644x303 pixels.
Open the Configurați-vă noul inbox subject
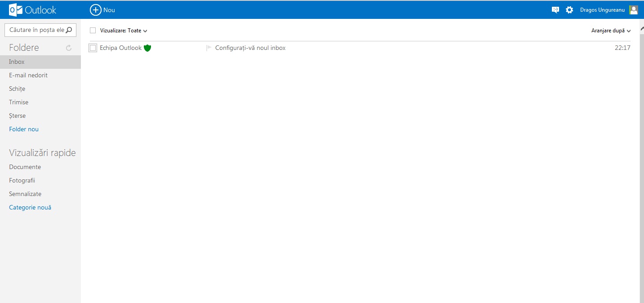pos(250,48)
